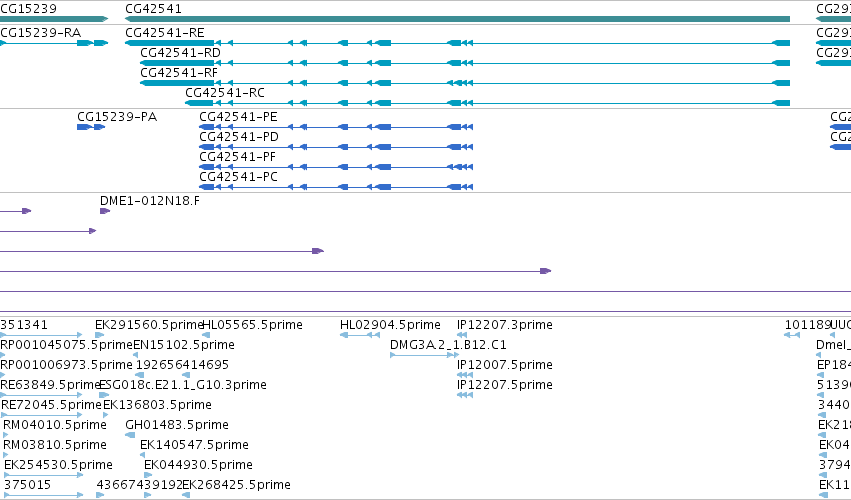Click EST RM04010.5prime

tap(55, 425)
